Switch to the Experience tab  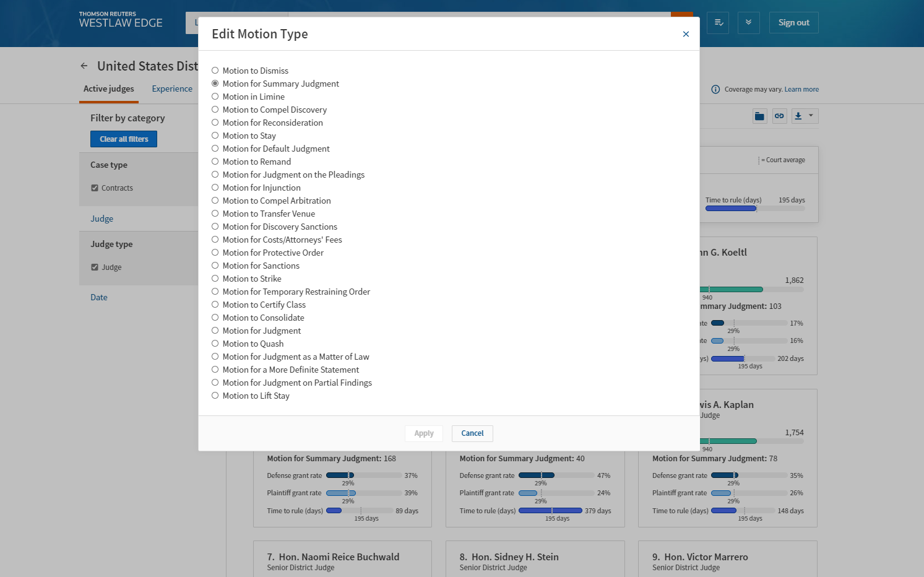click(172, 89)
